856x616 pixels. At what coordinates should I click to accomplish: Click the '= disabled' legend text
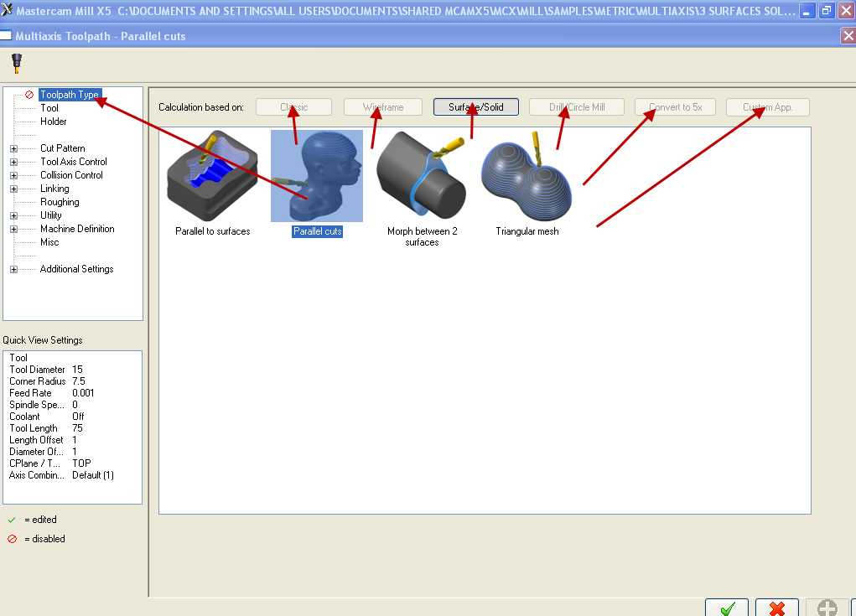tap(44, 539)
